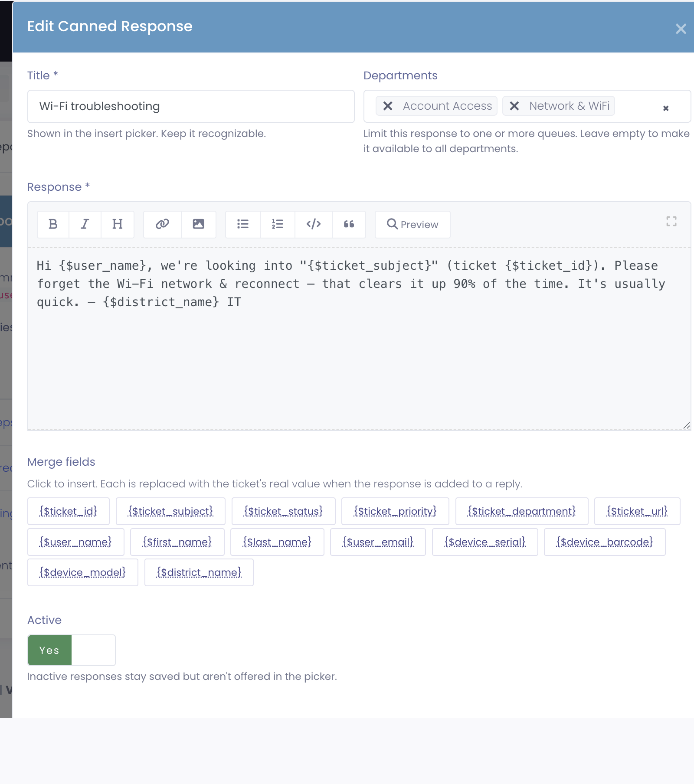Insert an image with the picture icon
694x784 pixels.
pos(199,224)
